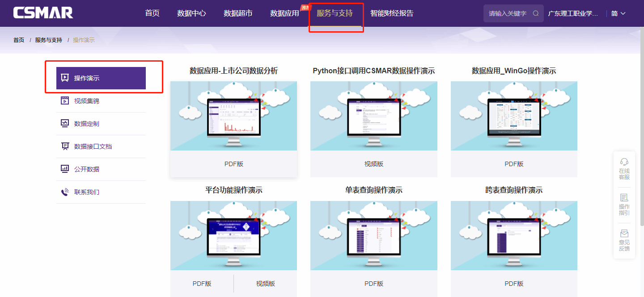Click the document icon beside 数据接口文档
This screenshot has height=297, width=644.
pyautogui.click(x=65, y=146)
